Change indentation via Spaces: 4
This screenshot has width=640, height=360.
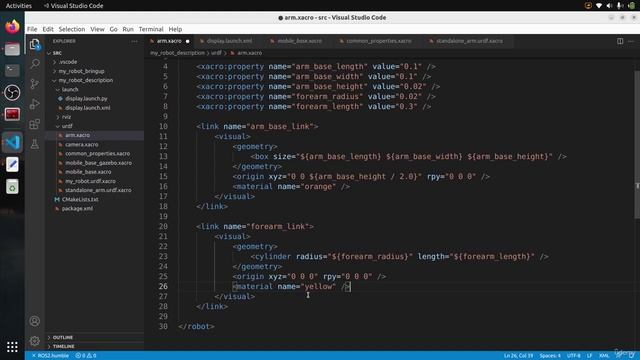[x=550, y=356]
